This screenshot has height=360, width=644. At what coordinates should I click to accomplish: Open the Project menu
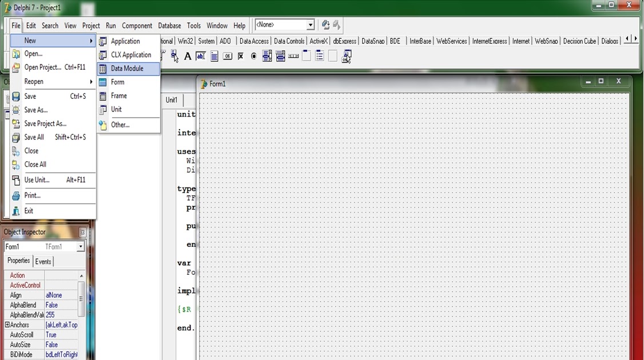tap(91, 26)
